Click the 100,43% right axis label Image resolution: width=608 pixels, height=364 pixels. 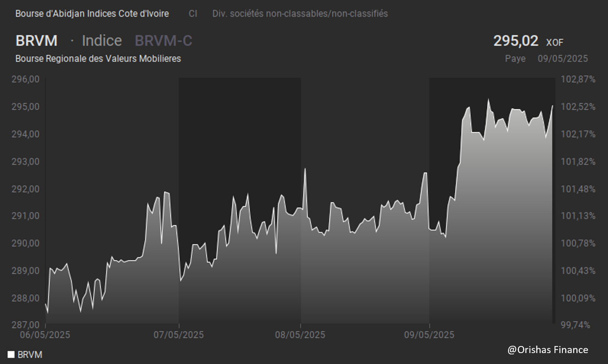[x=578, y=270]
